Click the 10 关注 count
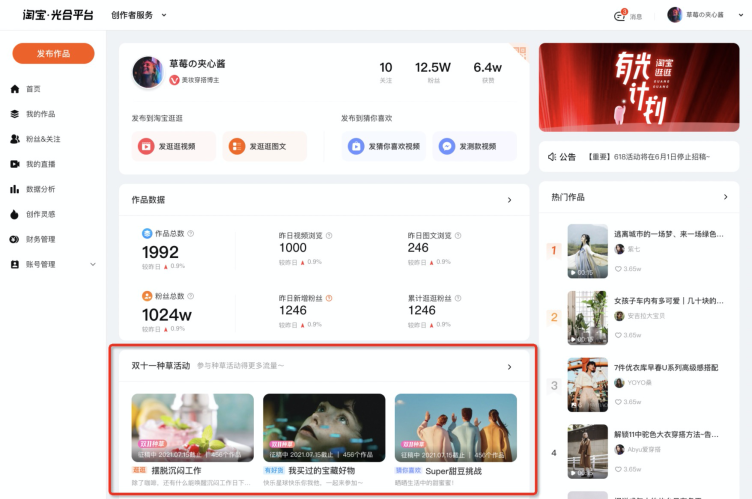The height and width of the screenshot is (499, 752). pyautogui.click(x=386, y=67)
